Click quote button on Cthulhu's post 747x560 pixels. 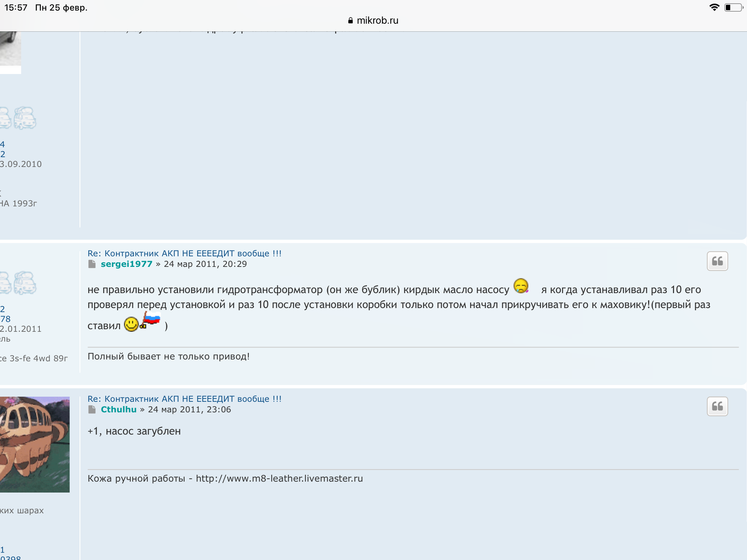click(717, 406)
